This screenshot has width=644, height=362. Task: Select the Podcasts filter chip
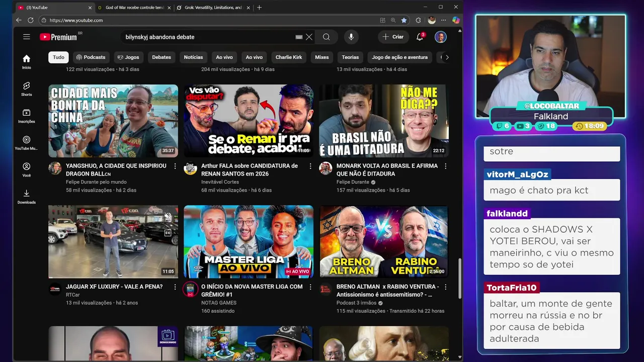[91, 57]
